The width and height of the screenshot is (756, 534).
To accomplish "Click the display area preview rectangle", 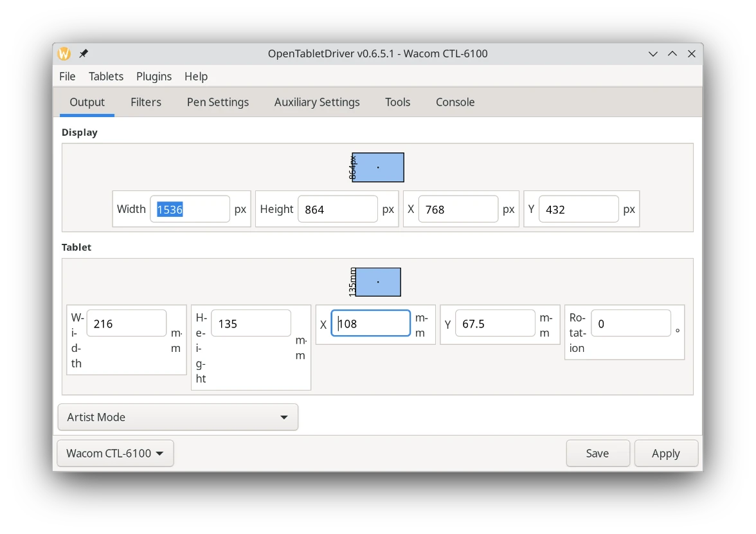I will click(x=378, y=167).
